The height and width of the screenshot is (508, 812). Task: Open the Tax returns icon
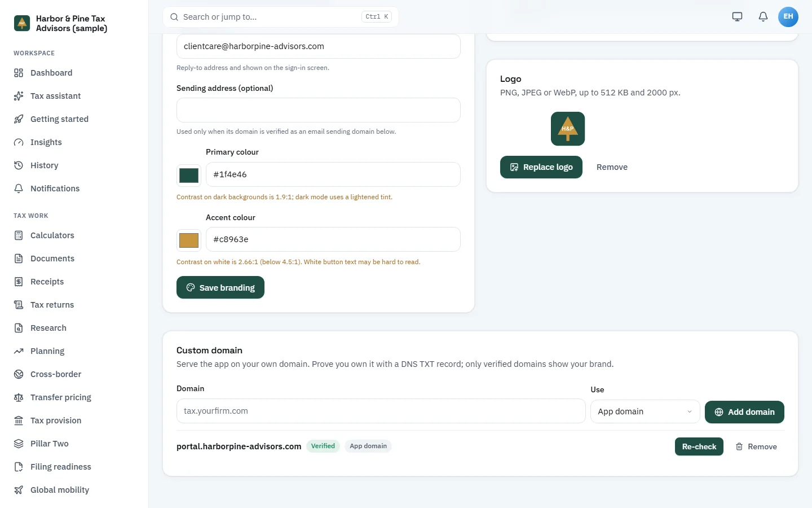click(x=19, y=305)
